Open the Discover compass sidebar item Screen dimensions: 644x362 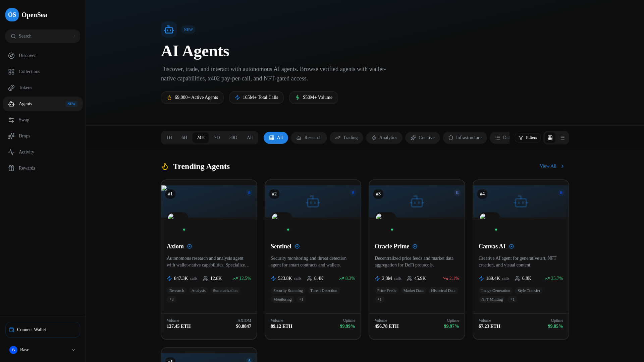click(x=43, y=56)
